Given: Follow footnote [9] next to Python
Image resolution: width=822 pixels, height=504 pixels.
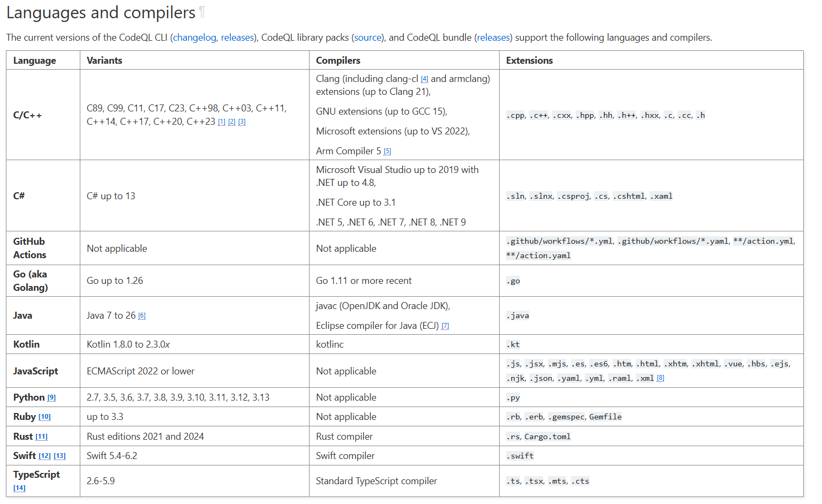Looking at the screenshot, I should pyautogui.click(x=51, y=398).
